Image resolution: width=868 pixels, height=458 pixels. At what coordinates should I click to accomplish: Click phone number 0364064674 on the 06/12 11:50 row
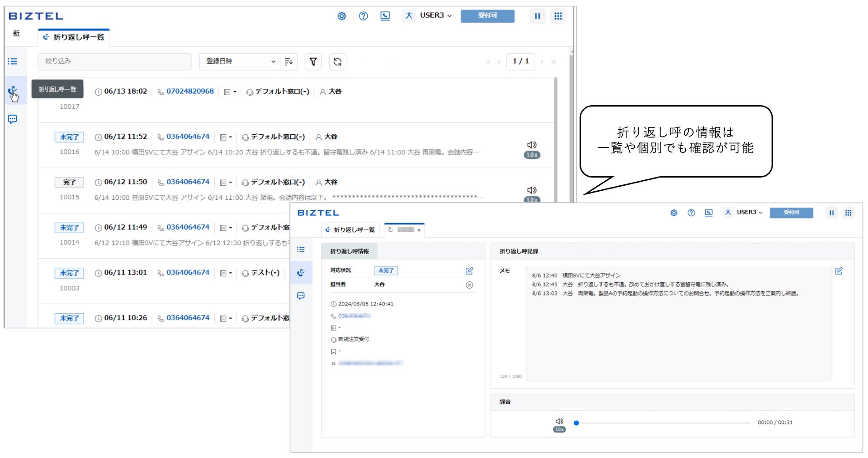click(188, 182)
